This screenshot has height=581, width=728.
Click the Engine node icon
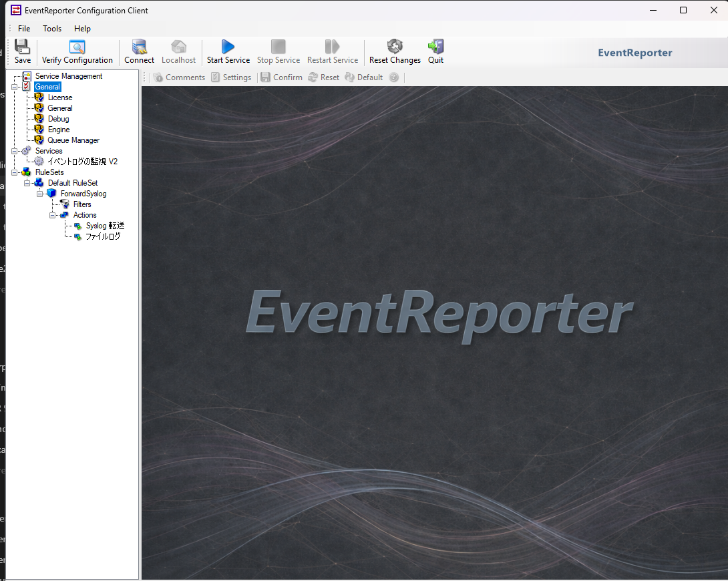39,130
